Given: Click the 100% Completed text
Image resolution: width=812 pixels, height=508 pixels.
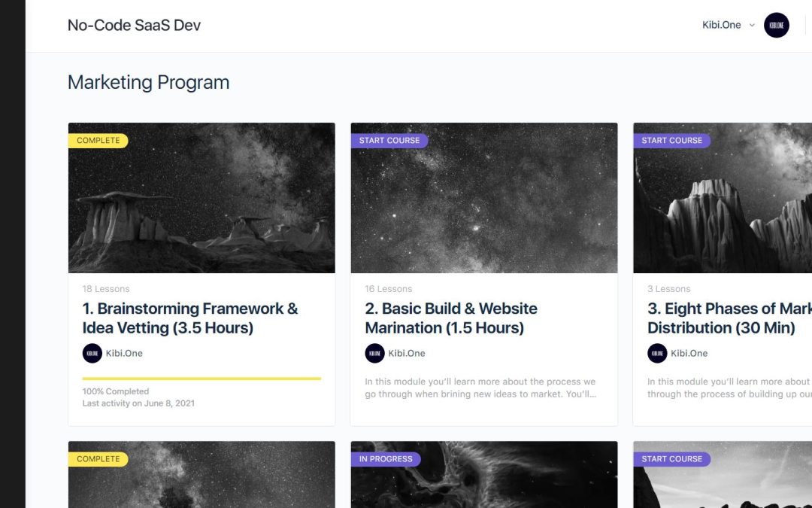Looking at the screenshot, I should click(x=116, y=391).
